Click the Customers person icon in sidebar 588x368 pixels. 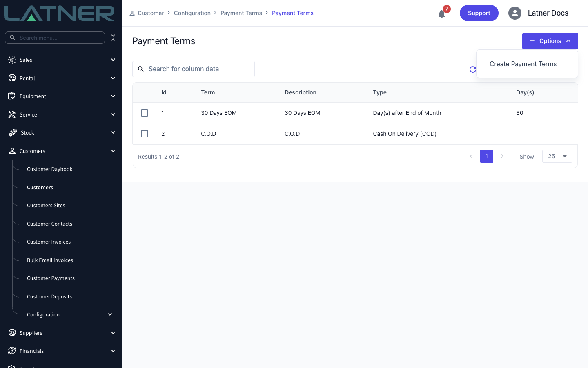pos(12,151)
